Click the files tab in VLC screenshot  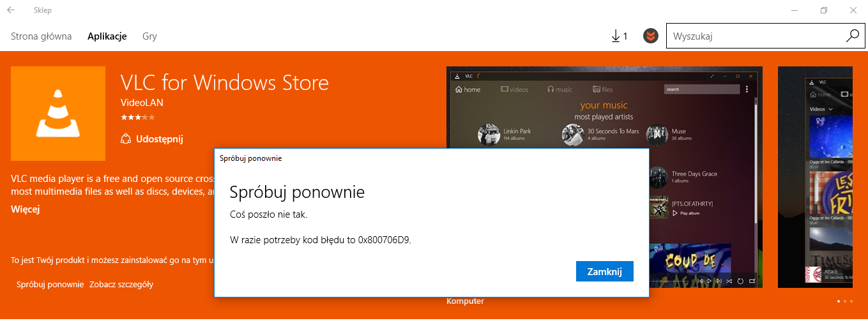click(602, 89)
